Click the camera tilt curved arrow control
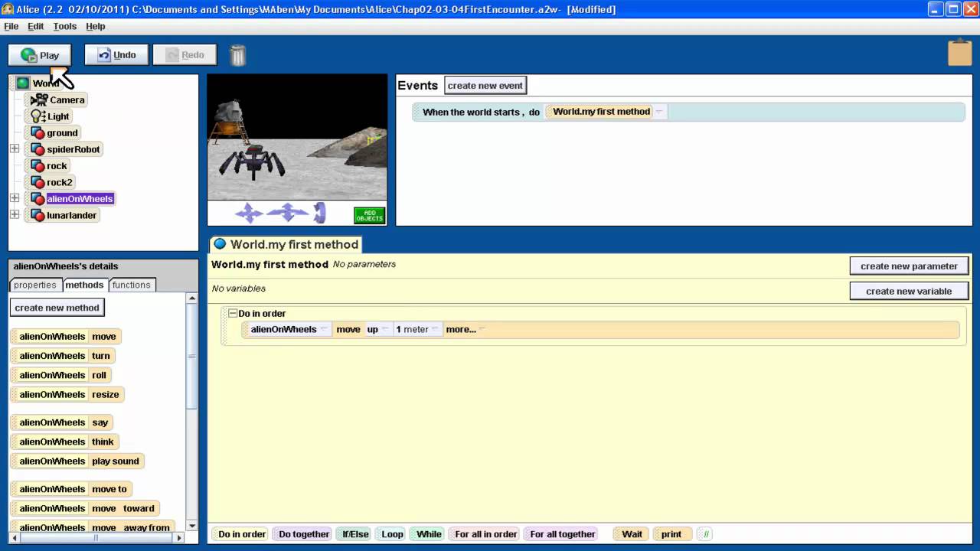Viewport: 980px width, 551px height. click(319, 213)
